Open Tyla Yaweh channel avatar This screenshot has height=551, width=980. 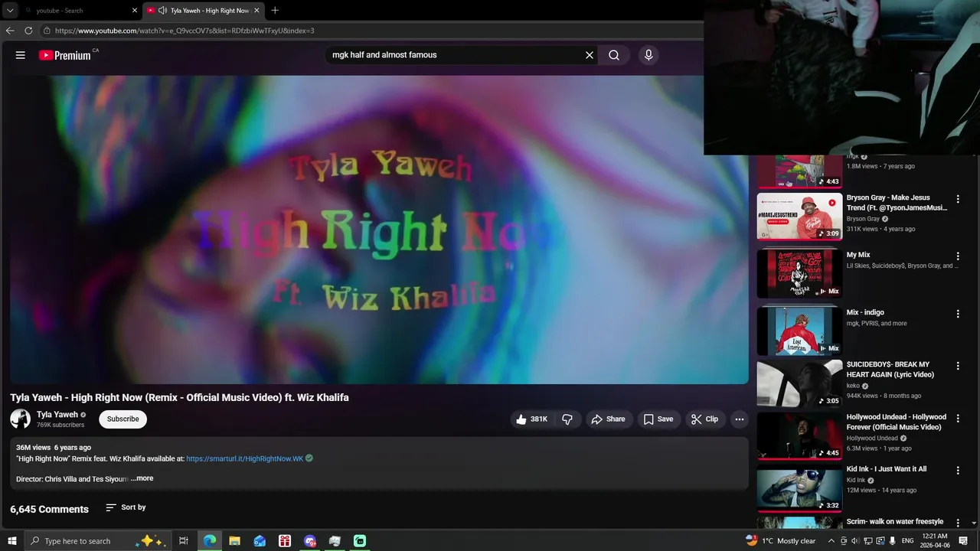tap(21, 419)
